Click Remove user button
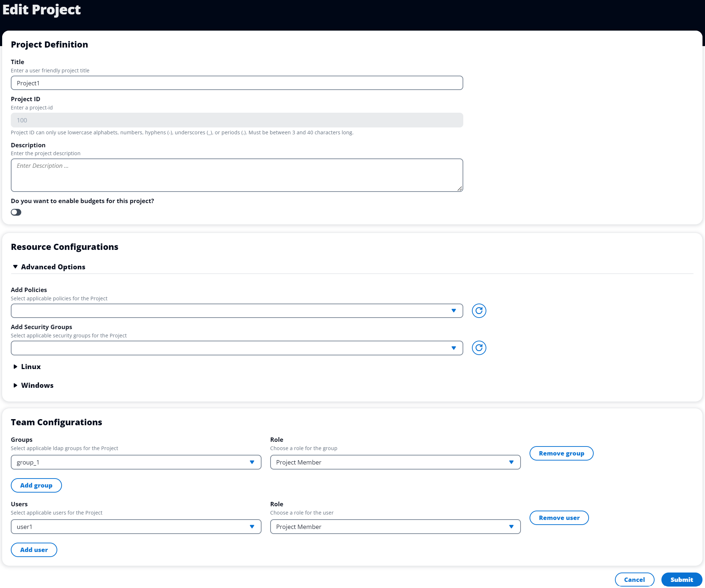Image resolution: width=705 pixels, height=588 pixels. point(559,517)
